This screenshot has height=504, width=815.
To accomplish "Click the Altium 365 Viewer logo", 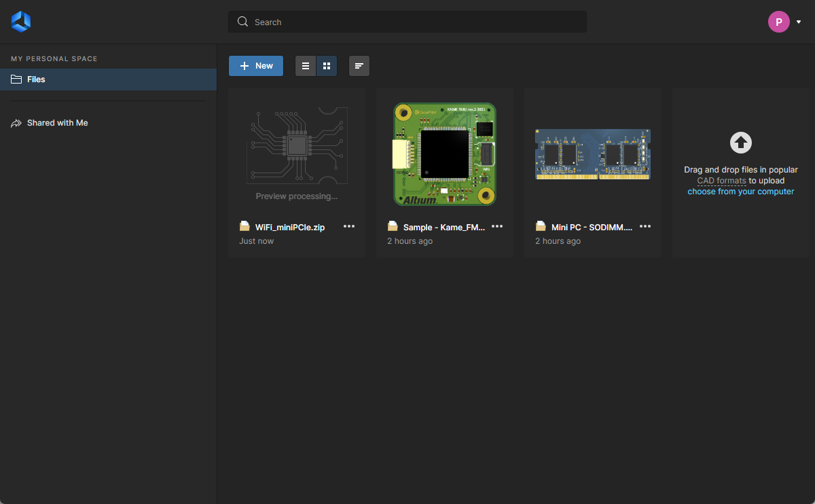I will (x=21, y=22).
